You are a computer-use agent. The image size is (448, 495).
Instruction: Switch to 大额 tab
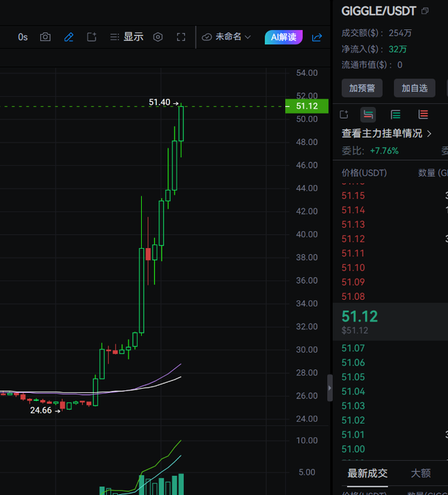tap(421, 473)
